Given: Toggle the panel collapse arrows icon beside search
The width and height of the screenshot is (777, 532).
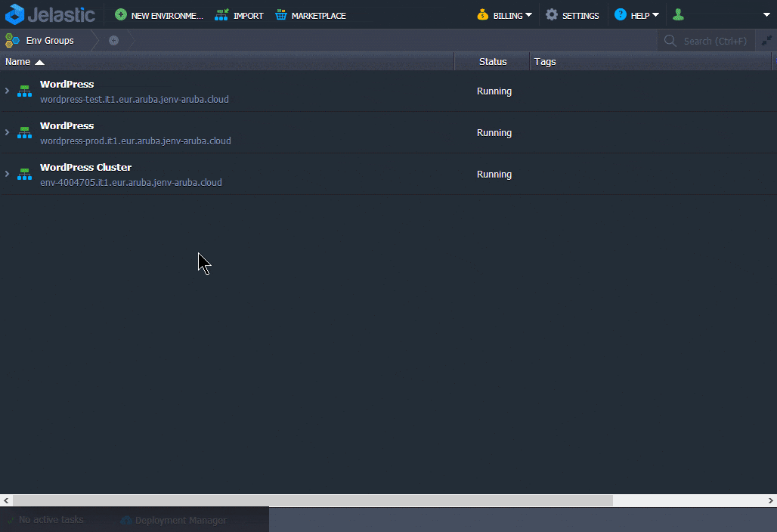Looking at the screenshot, I should pos(766,41).
